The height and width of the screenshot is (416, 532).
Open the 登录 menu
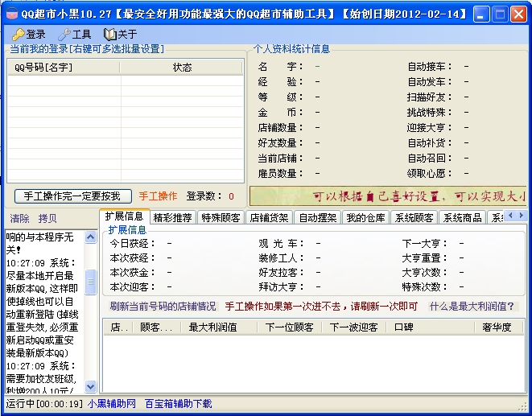pos(28,35)
